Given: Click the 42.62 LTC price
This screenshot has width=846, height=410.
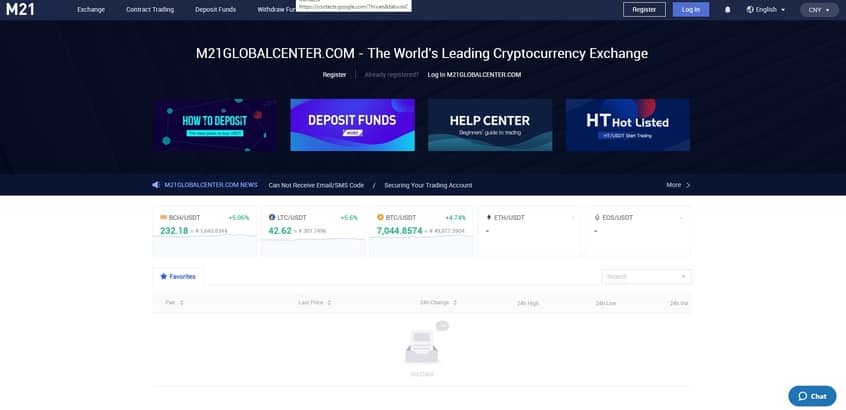Looking at the screenshot, I should point(279,231).
